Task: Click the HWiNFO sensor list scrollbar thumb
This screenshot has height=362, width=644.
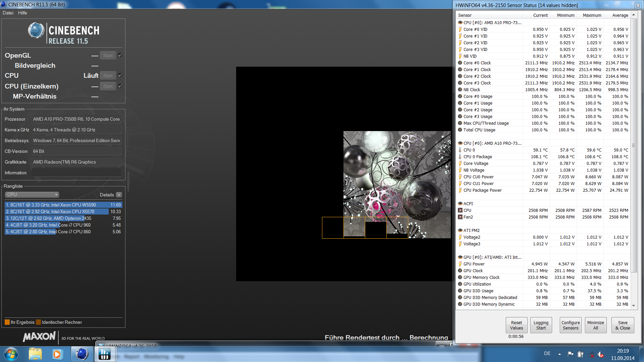Action: click(634, 146)
